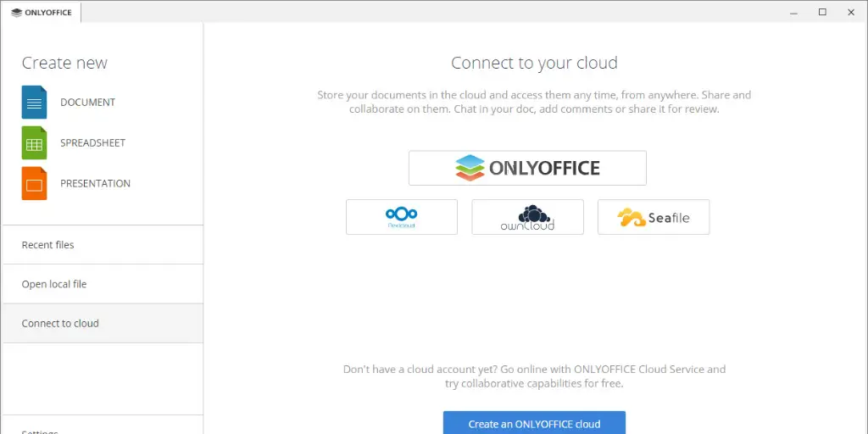Minimize the ONLYOFFICE window

point(793,12)
